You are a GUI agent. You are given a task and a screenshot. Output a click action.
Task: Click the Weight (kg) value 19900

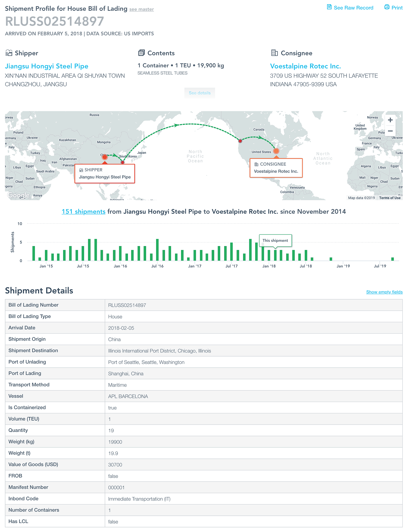pos(115,442)
